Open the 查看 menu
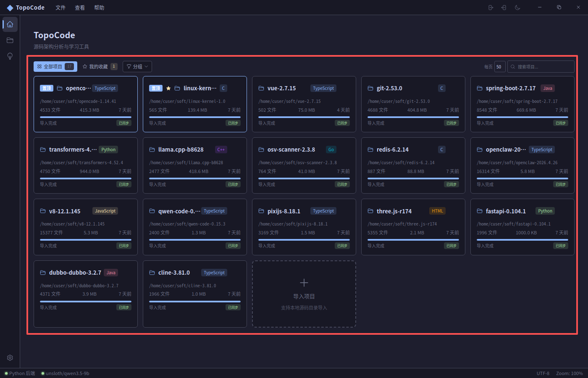588x378 pixels. click(80, 8)
